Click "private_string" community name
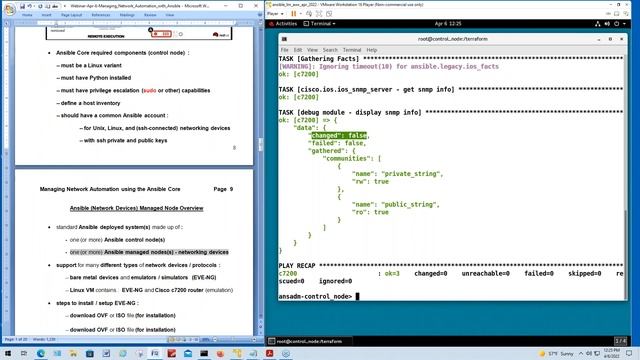This screenshot has height=360, width=640. (411, 174)
